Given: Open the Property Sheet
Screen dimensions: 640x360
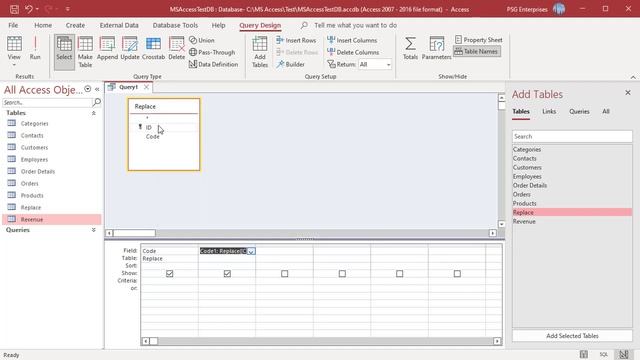Looking at the screenshot, I should (x=478, y=40).
